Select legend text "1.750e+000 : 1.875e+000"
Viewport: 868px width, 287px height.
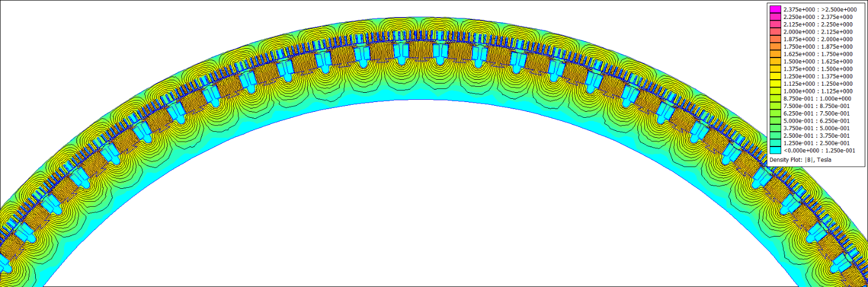818,47
